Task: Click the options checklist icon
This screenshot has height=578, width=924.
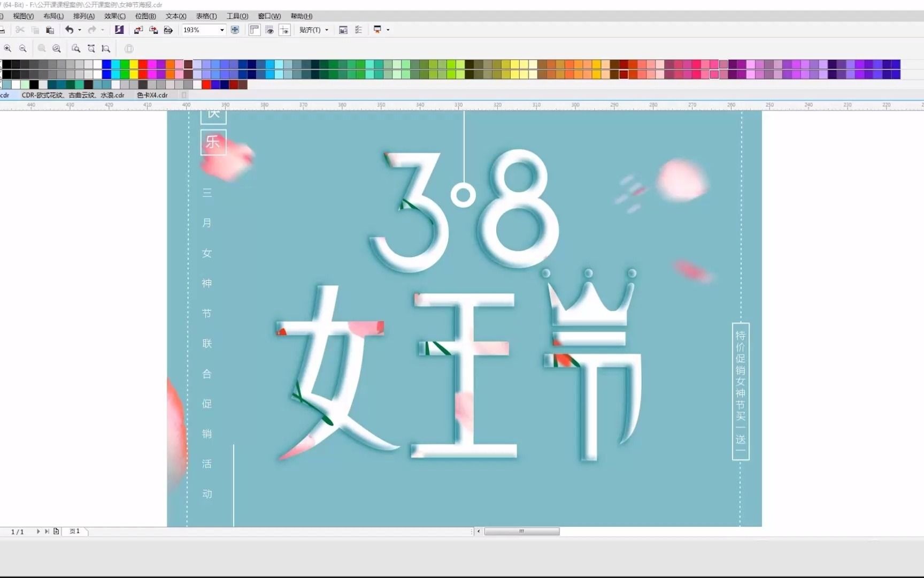Action: (x=358, y=30)
